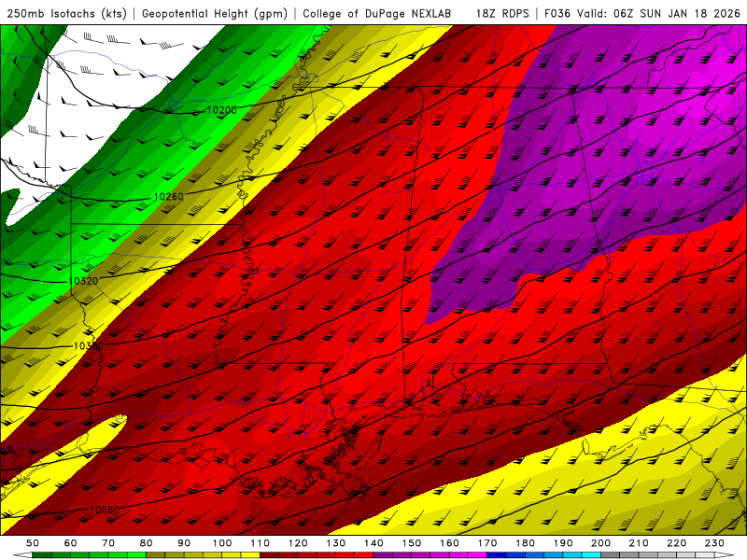Click the dark blue swatch just right of 170
Image resolution: width=747 pixels, height=560 pixels.
pyautogui.click(x=497, y=555)
